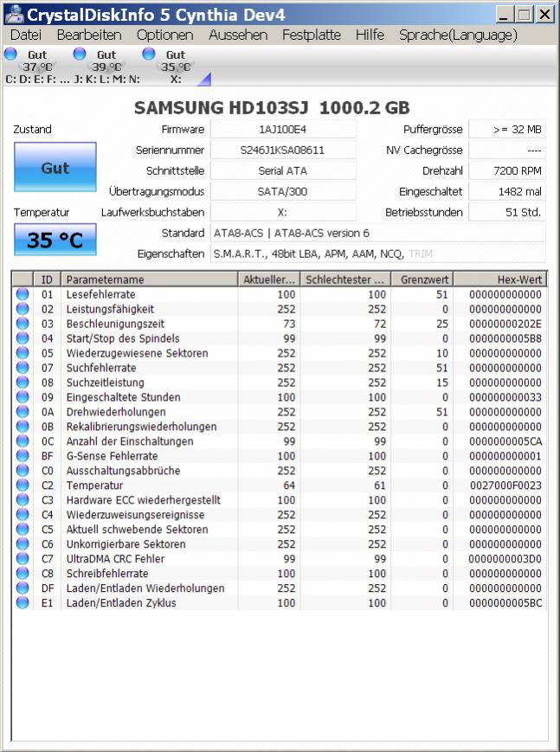Click the status icon for Suchzeitleistung
560x752 pixels.
23,382
